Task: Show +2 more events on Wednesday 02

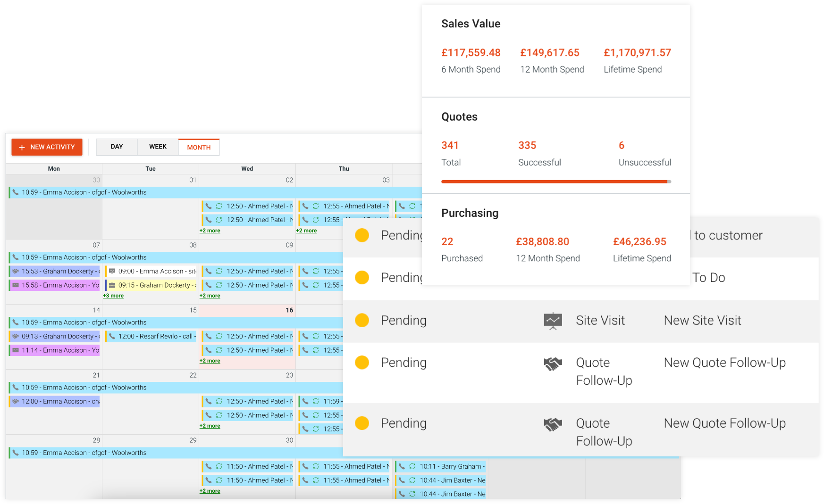Action: 210,231
